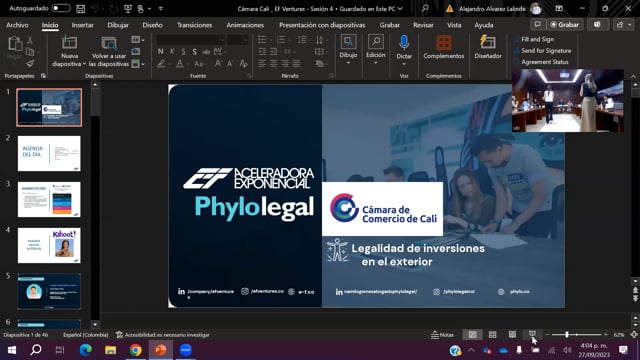Open the slide layout dropdown
The width and height of the screenshot is (640, 360).
pos(138,40)
